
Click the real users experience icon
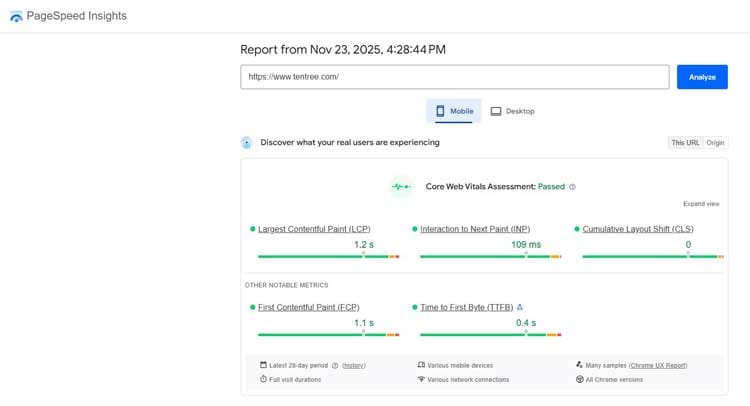(x=246, y=143)
